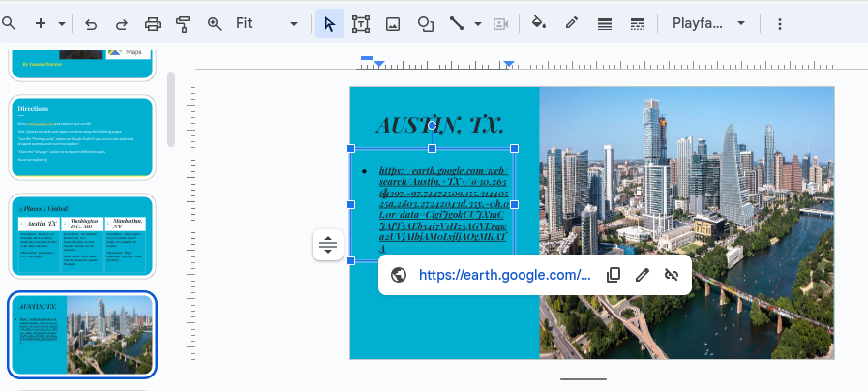868x391 pixels.
Task: Click the filmstrip vertical scrollbar
Action: tap(171, 109)
